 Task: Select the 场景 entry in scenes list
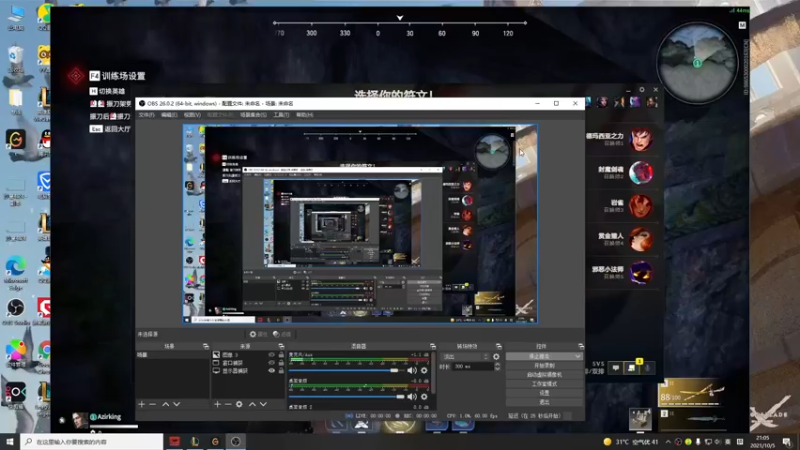pos(172,355)
